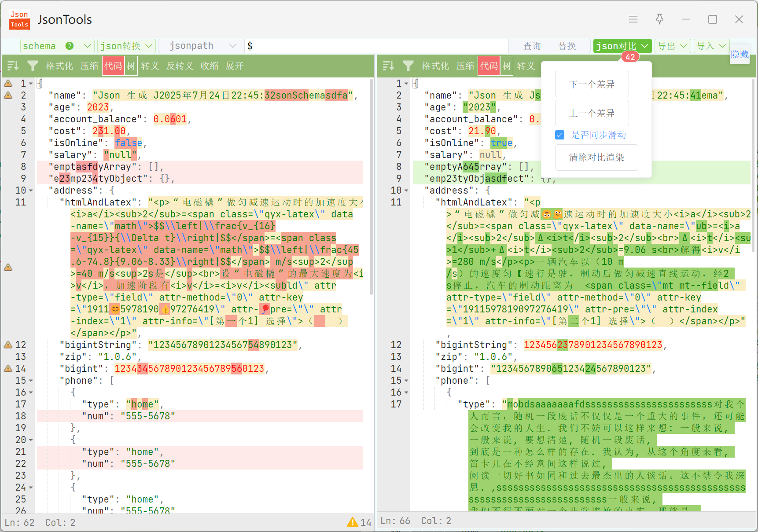
Task: Open the json对比 dropdown
Action: [x=622, y=46]
